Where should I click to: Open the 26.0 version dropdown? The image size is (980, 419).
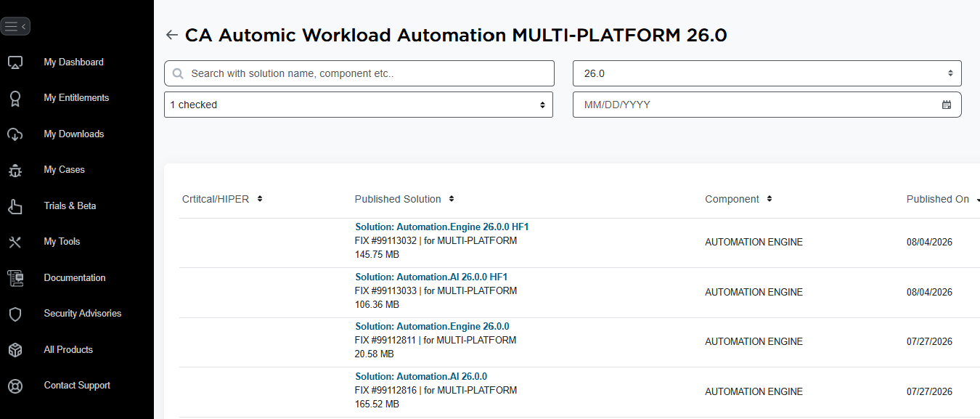[x=767, y=73]
